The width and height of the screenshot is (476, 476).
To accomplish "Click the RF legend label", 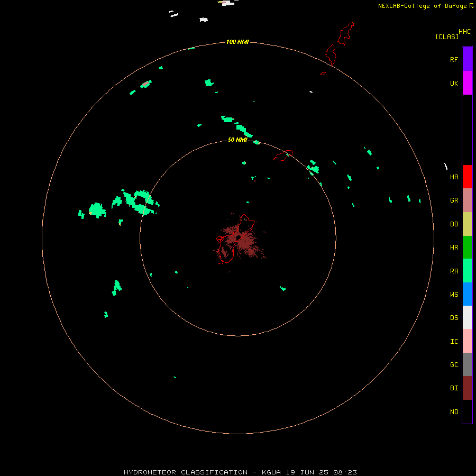I will 454,60.
